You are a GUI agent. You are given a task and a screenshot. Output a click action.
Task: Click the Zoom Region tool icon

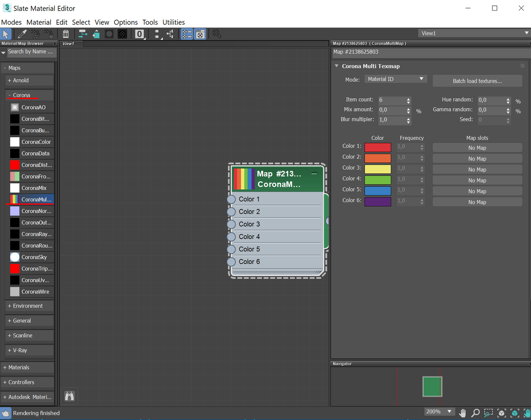(x=489, y=413)
